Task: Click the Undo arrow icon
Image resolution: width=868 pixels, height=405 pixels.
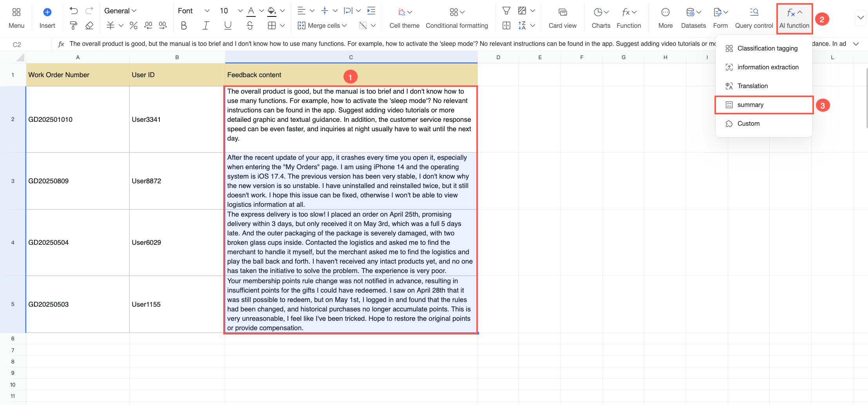Action: [x=74, y=11]
